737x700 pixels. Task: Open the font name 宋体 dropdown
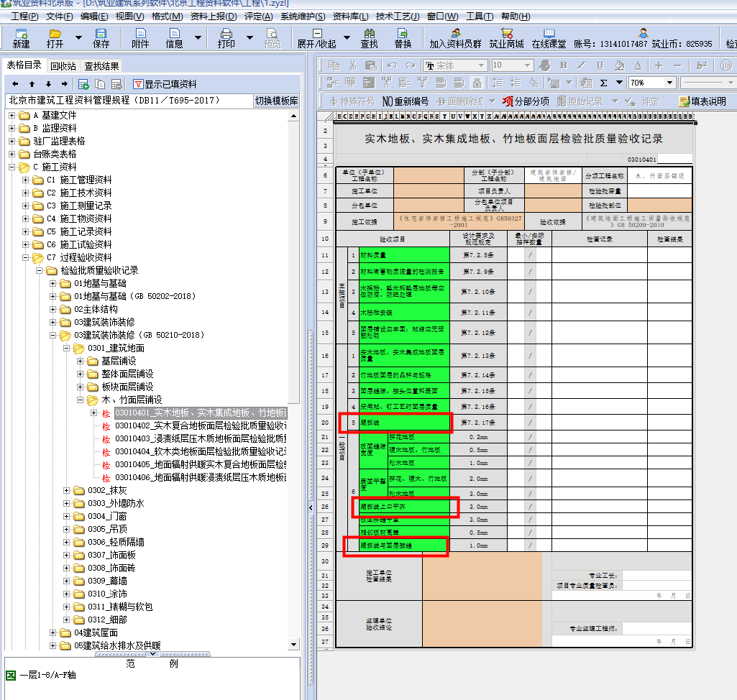coord(481,65)
